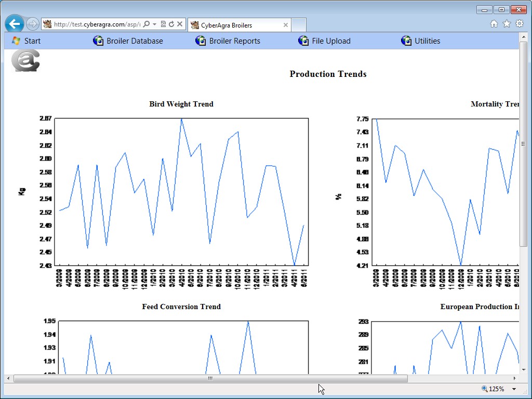Open the Broiler Database menu
The width and height of the screenshot is (532, 399).
pos(128,41)
